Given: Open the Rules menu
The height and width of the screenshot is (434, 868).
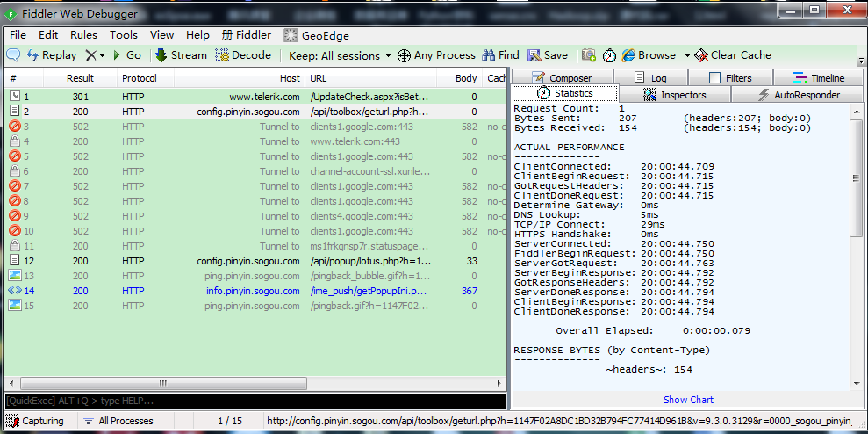Looking at the screenshot, I should tap(83, 35).
